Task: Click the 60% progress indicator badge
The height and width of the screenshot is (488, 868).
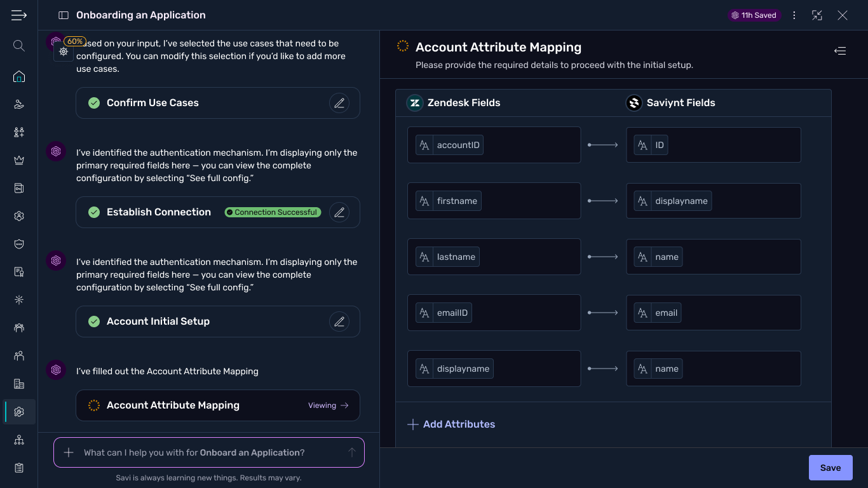Action: (75, 41)
